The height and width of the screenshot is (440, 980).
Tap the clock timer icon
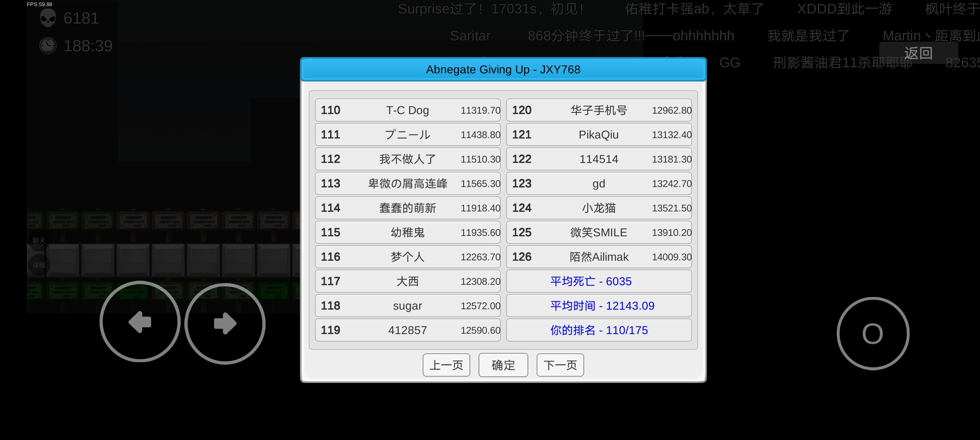pyautogui.click(x=48, y=46)
